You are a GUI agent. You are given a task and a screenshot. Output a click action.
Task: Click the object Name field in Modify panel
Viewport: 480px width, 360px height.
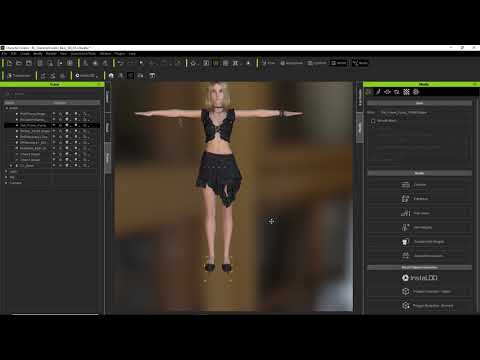click(x=425, y=113)
